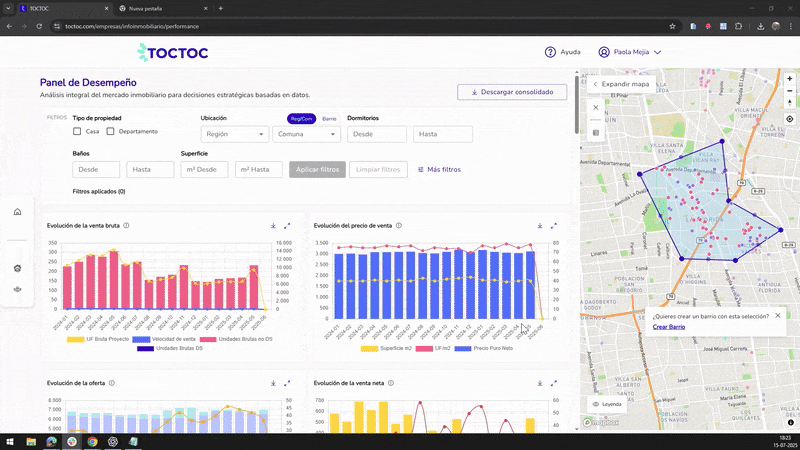Viewport: 800px width, 450px height.
Task: Open the Windows Start menu
Action: (x=10, y=442)
